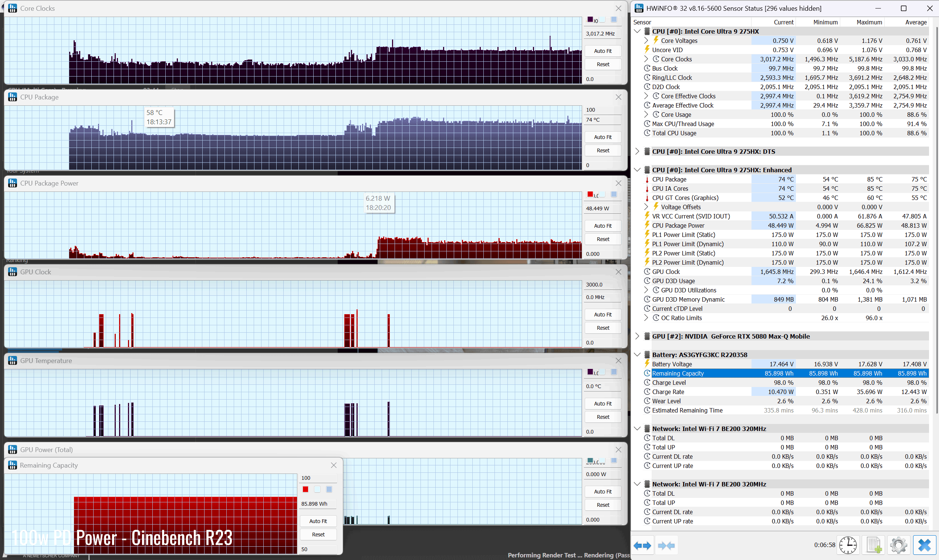Click the blue X icon in HWiNFO toolbar

(925, 545)
